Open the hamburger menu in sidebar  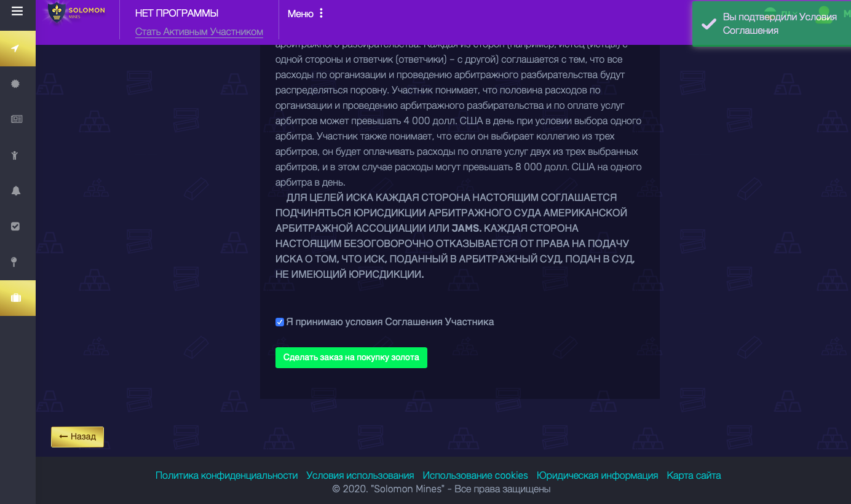pos(17,11)
